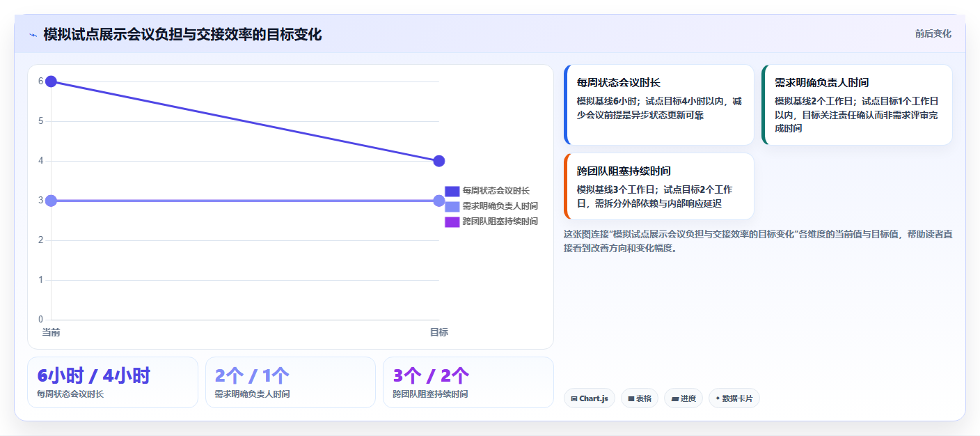The image size is (980, 436).
Task: Click the 进度 tag
Action: point(683,398)
